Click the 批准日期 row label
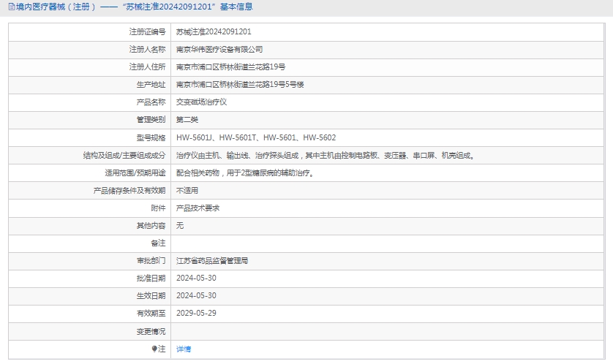613x364 pixels. 151,278
